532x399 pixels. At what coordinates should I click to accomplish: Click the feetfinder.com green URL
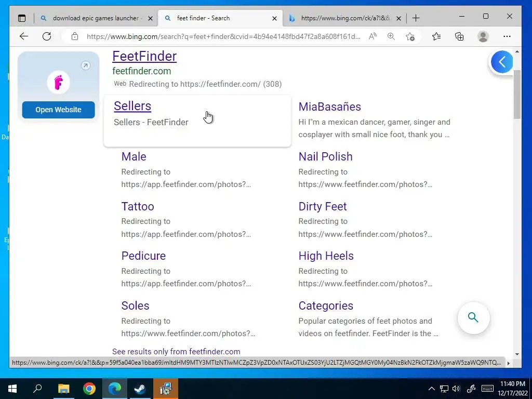pos(141,71)
